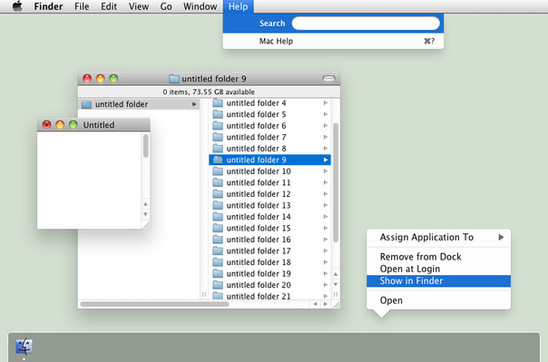Viewport: 548px width, 362px height.
Task: Expand arrow next to untitled folder 15
Action: click(325, 228)
